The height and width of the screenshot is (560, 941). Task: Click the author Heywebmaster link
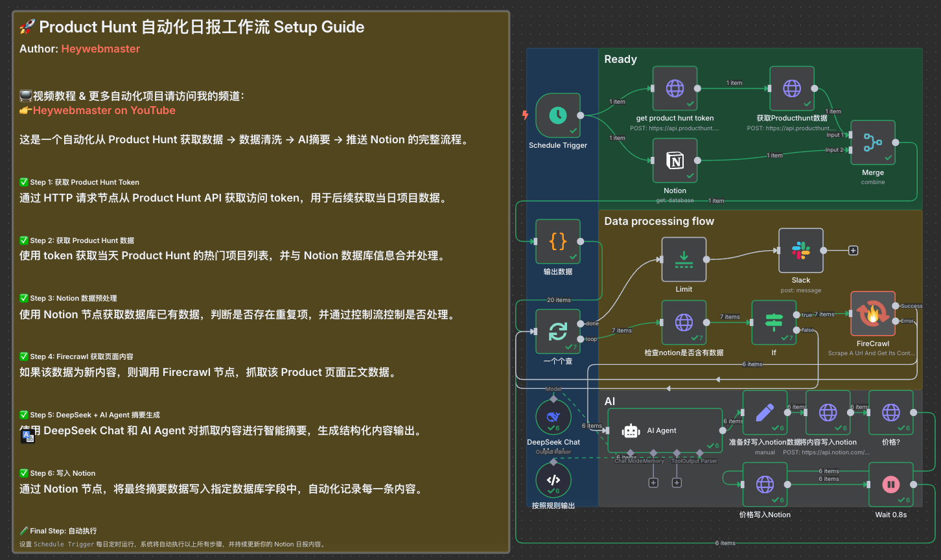click(x=100, y=49)
